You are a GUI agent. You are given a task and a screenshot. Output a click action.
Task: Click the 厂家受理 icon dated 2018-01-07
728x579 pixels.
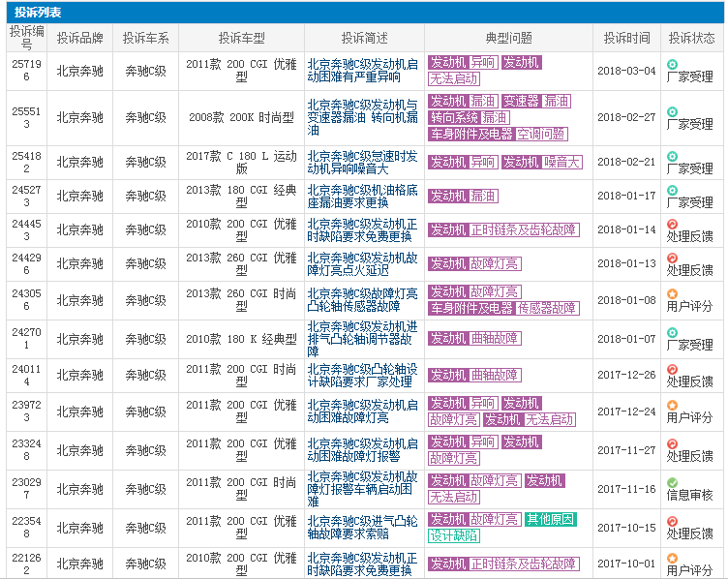click(672, 332)
